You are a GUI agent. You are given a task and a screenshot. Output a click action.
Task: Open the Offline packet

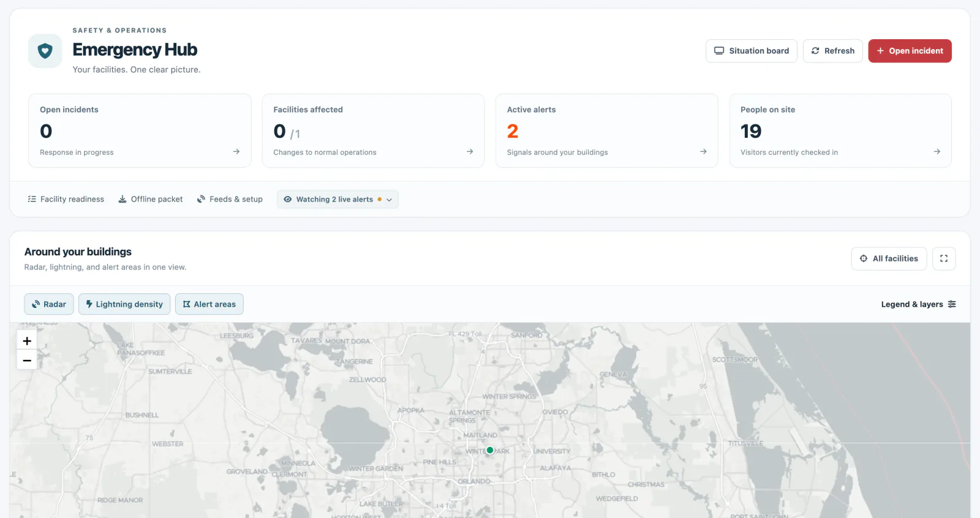[x=151, y=199]
